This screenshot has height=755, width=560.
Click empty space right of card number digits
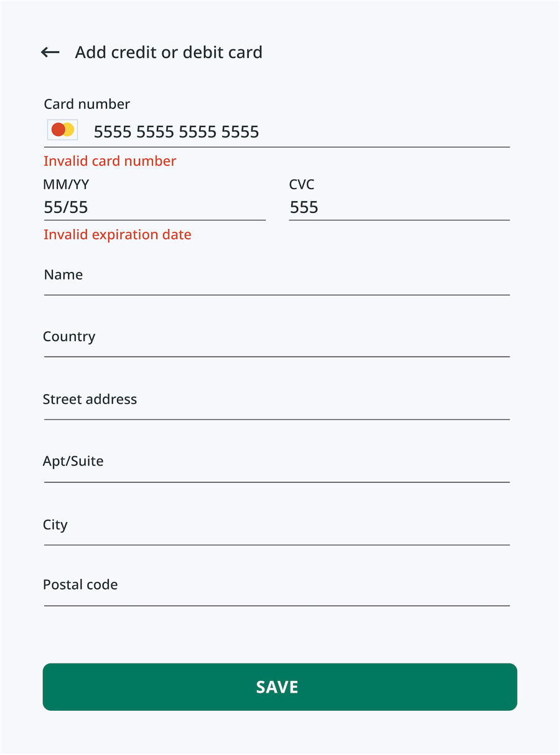pyautogui.click(x=386, y=132)
